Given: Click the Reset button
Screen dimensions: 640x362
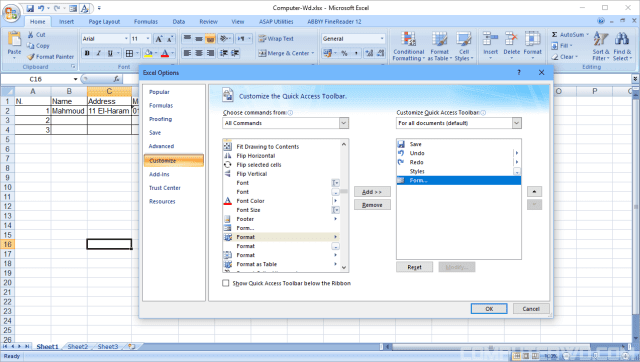Looking at the screenshot, I should (x=414, y=267).
